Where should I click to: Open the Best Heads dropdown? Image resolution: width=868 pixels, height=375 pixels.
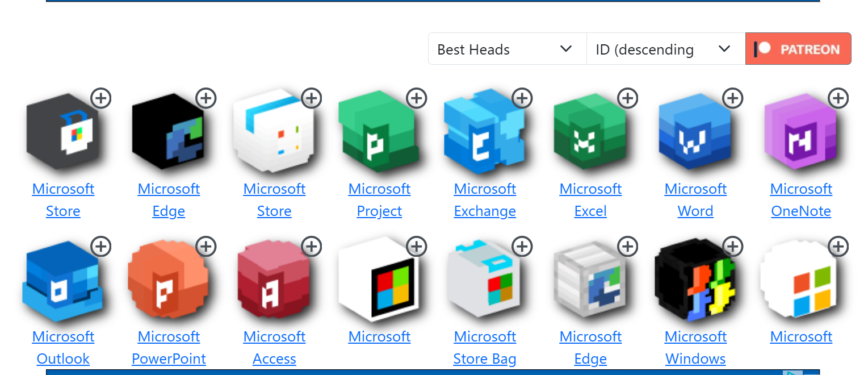pyautogui.click(x=506, y=49)
